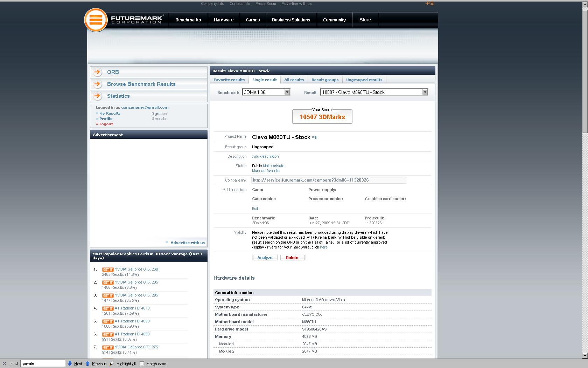
Task: Click GET IT badge for Radeon HD 4850
Action: (x=108, y=334)
